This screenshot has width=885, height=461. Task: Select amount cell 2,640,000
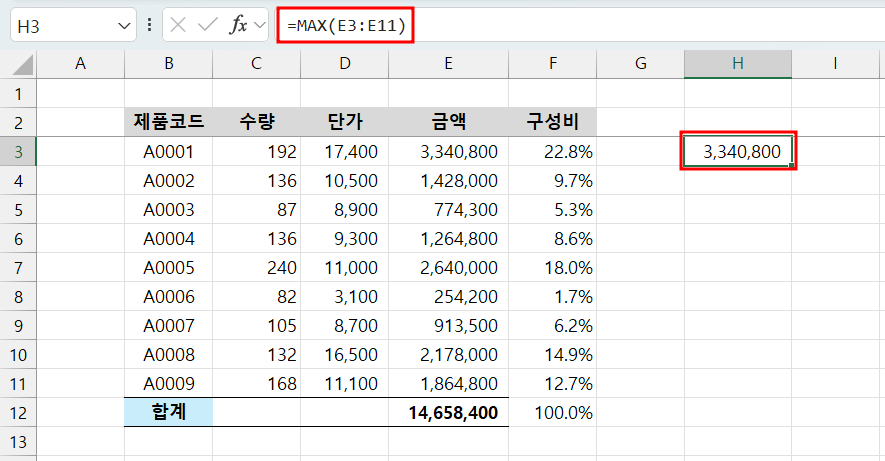[x=449, y=267]
